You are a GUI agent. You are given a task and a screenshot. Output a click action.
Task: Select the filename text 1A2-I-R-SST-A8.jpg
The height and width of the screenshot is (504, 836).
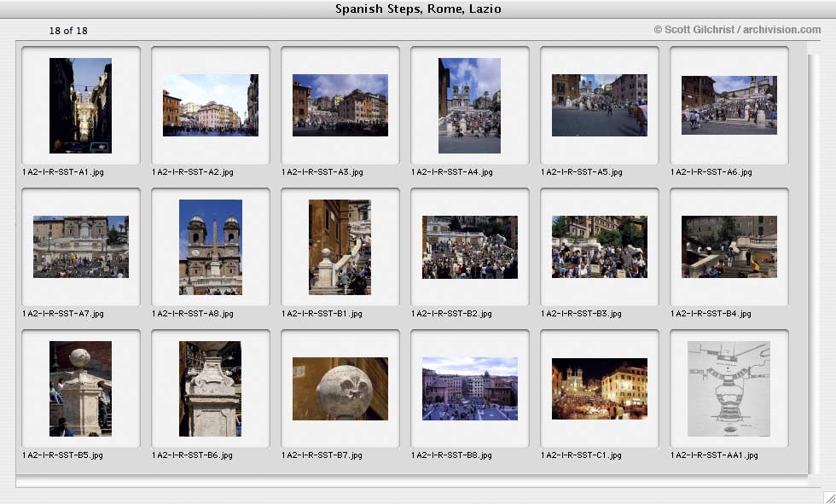(193, 314)
